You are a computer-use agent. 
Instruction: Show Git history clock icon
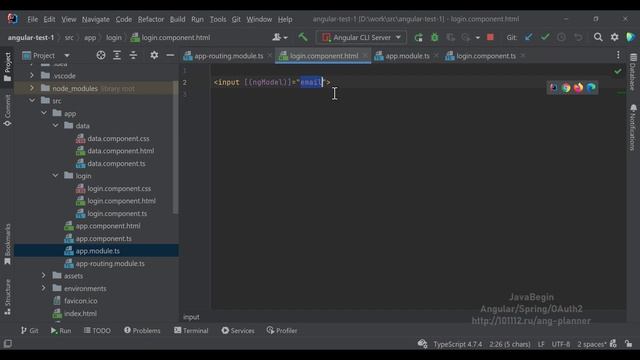pos(562,37)
